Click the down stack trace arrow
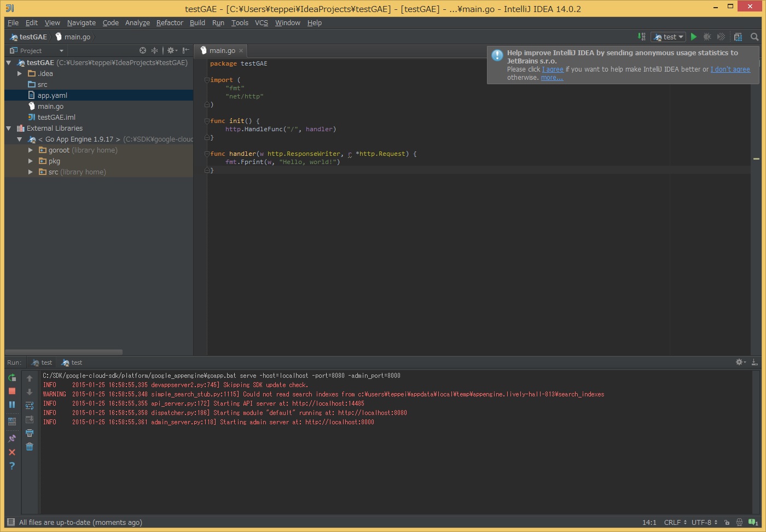 (x=30, y=392)
